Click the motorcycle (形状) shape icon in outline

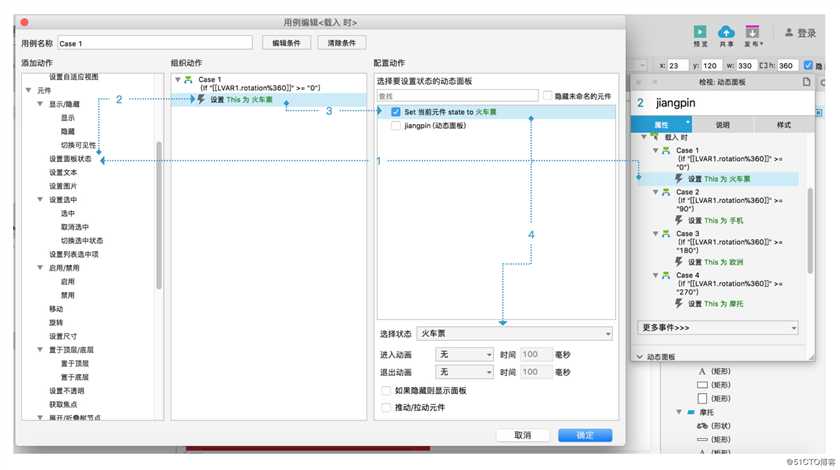[x=702, y=426]
